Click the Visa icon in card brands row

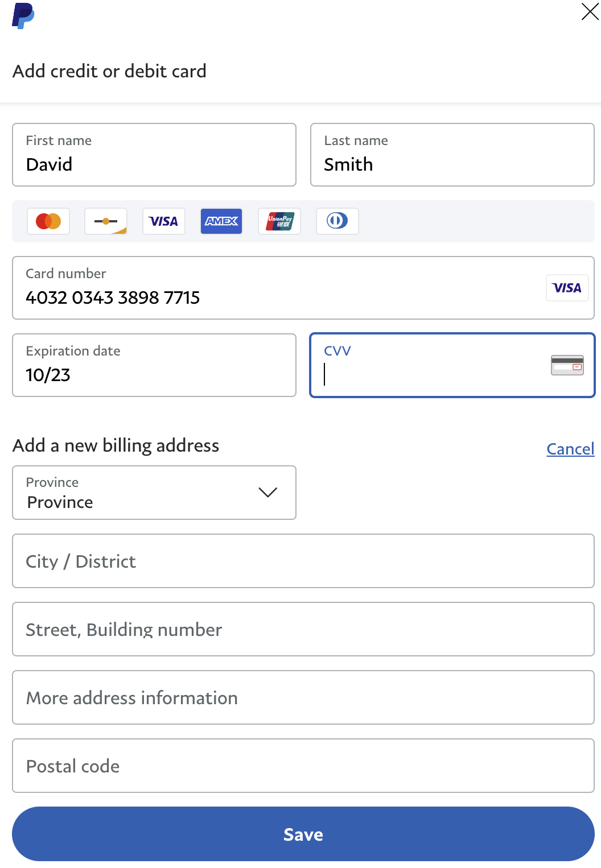pyautogui.click(x=164, y=221)
